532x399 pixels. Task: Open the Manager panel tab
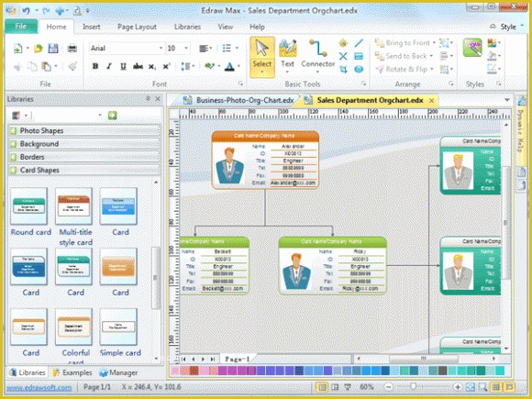pyautogui.click(x=118, y=372)
